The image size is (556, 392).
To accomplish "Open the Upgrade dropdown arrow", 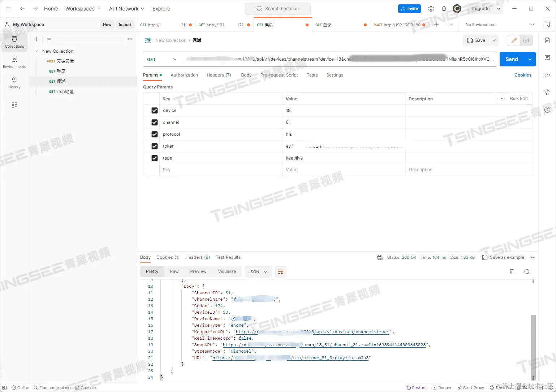I will (499, 9).
